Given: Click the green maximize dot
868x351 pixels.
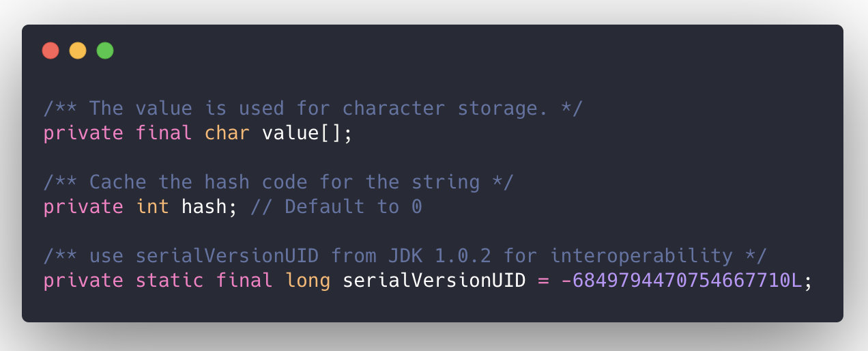Looking at the screenshot, I should pyautogui.click(x=105, y=51).
